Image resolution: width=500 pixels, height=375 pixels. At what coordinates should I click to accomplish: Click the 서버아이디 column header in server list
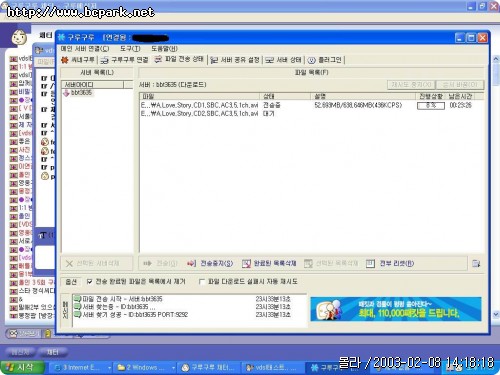click(93, 85)
